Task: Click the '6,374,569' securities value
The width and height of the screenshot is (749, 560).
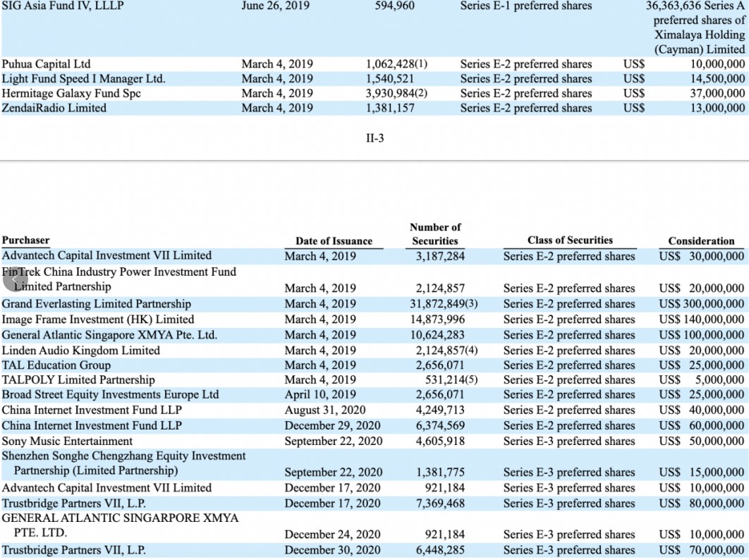Action: click(440, 426)
